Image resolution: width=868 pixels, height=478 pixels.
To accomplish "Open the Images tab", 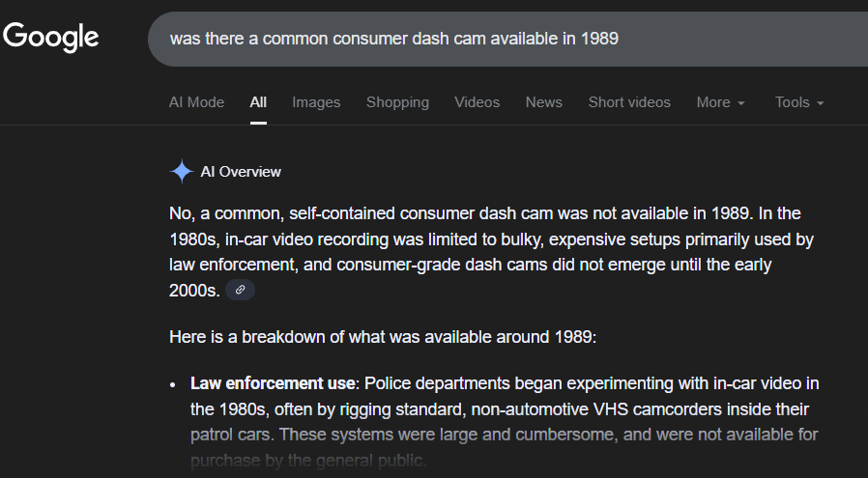I will click(316, 102).
